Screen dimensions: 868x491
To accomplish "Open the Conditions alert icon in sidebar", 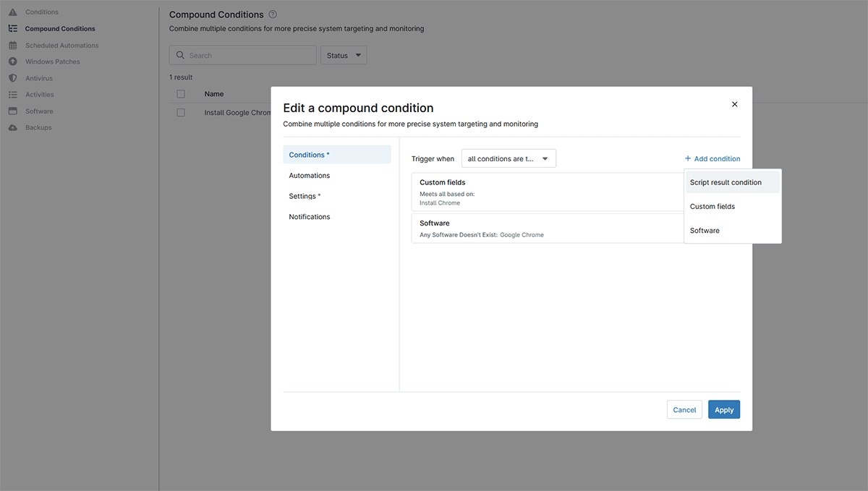I will point(14,12).
